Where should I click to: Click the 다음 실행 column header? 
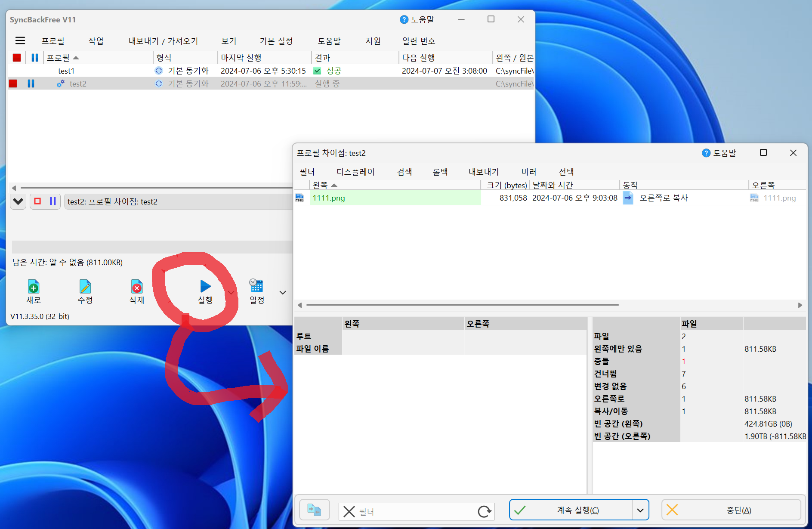[x=445, y=57]
